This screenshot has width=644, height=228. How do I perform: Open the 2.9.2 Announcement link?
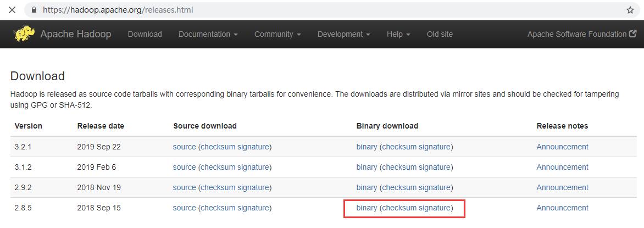click(562, 187)
